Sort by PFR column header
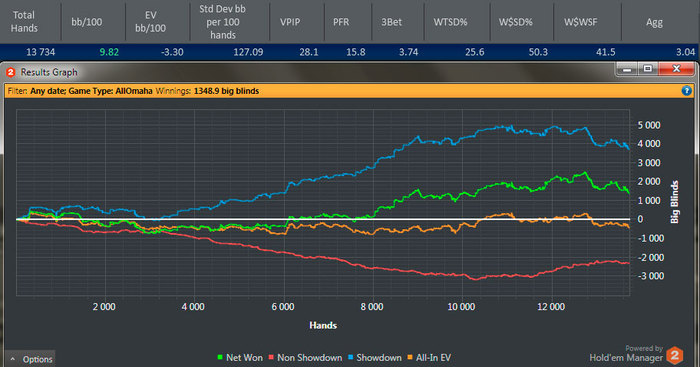Image resolution: width=700 pixels, height=367 pixels. [341, 22]
